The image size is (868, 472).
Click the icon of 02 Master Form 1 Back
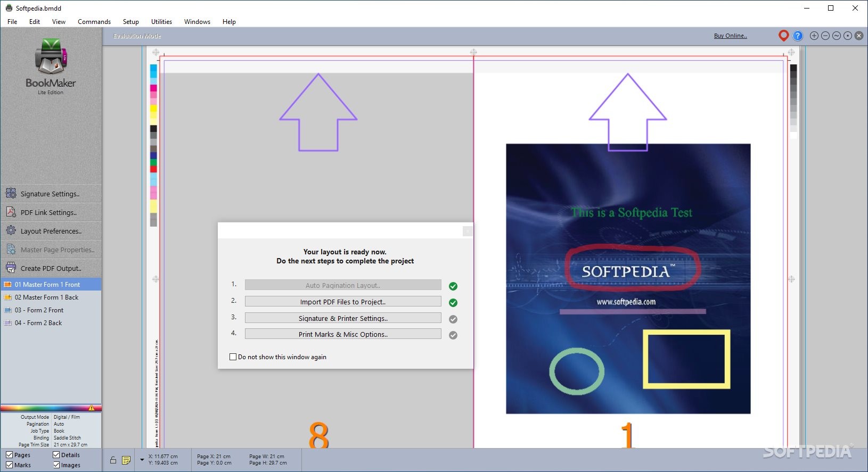[8, 297]
